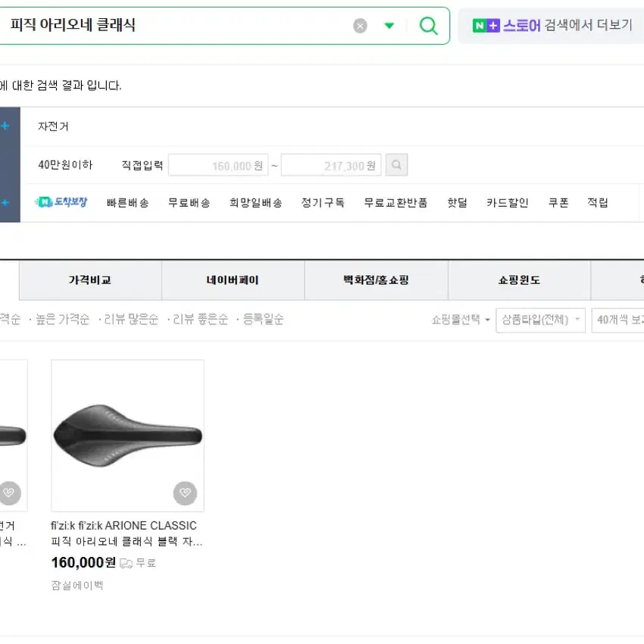
Task: Sort results by 리뷰 많은순
Action: [131, 319]
